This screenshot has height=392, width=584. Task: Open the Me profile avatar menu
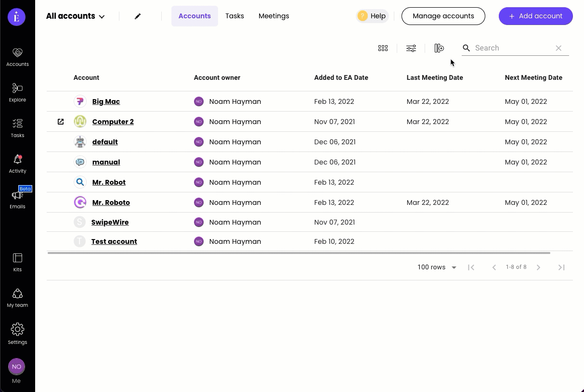click(x=16, y=367)
